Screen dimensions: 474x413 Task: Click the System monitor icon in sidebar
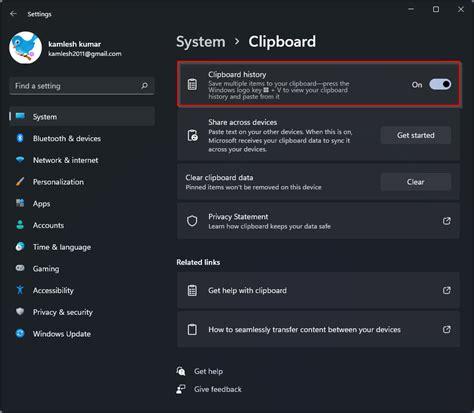(x=20, y=116)
